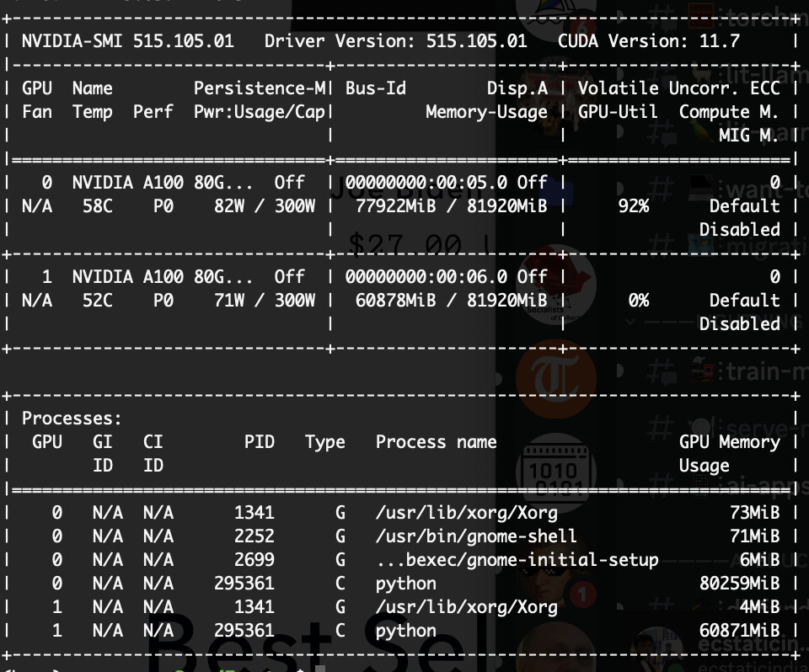Click GPU 1 name NVIDIA A100 80G...

click(x=163, y=277)
